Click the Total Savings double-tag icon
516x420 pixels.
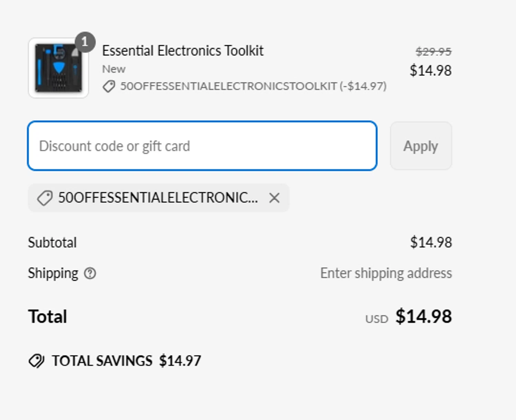click(36, 361)
